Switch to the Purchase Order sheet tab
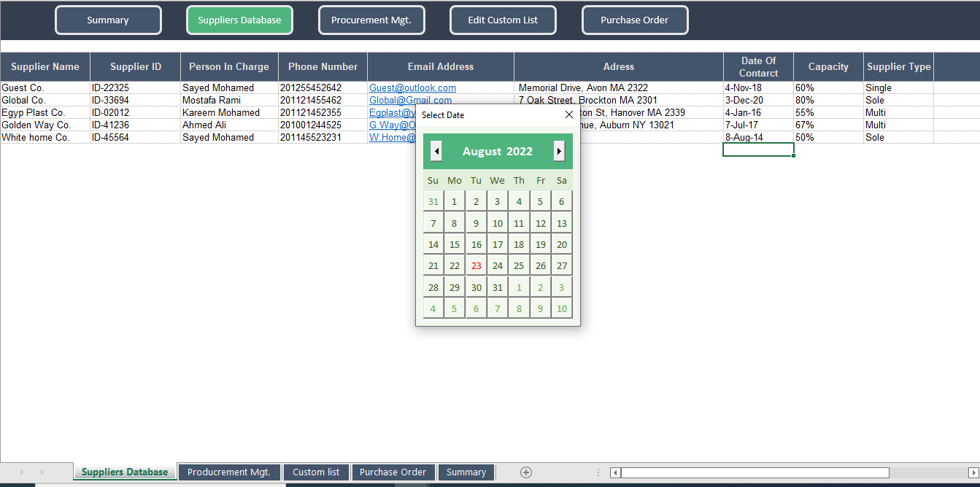This screenshot has height=487, width=980. tap(393, 472)
